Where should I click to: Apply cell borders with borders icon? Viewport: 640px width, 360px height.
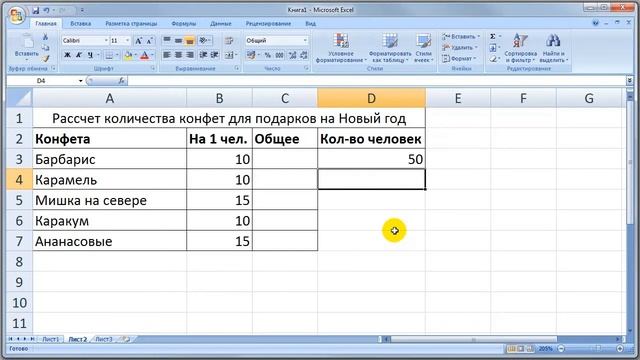109,55
